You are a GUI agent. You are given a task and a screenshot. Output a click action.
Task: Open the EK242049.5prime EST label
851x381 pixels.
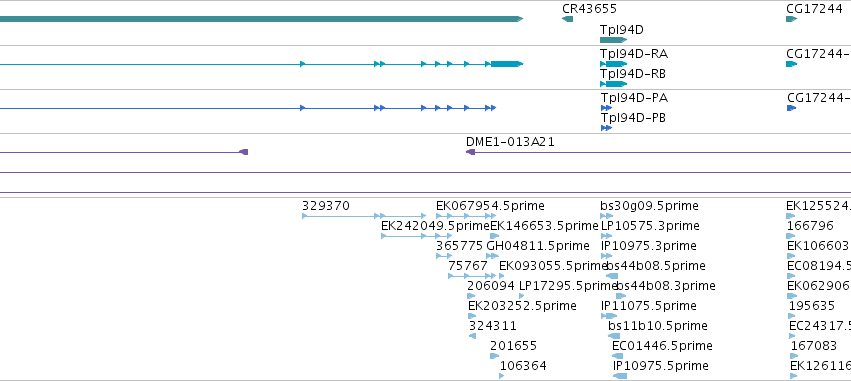[x=435, y=225]
